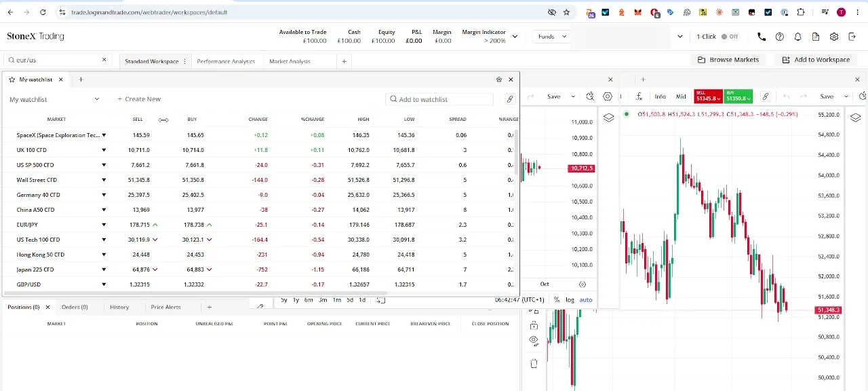Add a new watchlist panel tab

pos(81,79)
